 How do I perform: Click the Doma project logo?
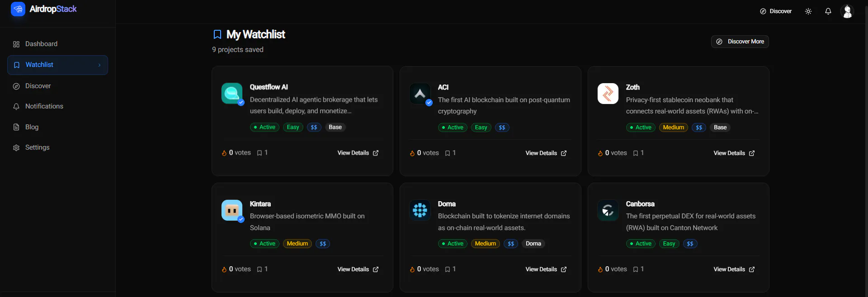420,210
